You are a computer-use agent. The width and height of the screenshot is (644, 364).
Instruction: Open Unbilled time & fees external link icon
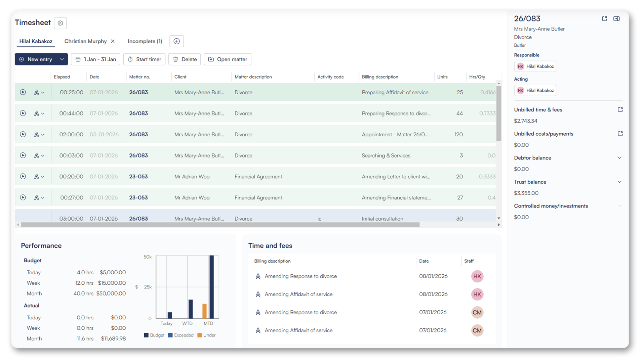(x=620, y=110)
